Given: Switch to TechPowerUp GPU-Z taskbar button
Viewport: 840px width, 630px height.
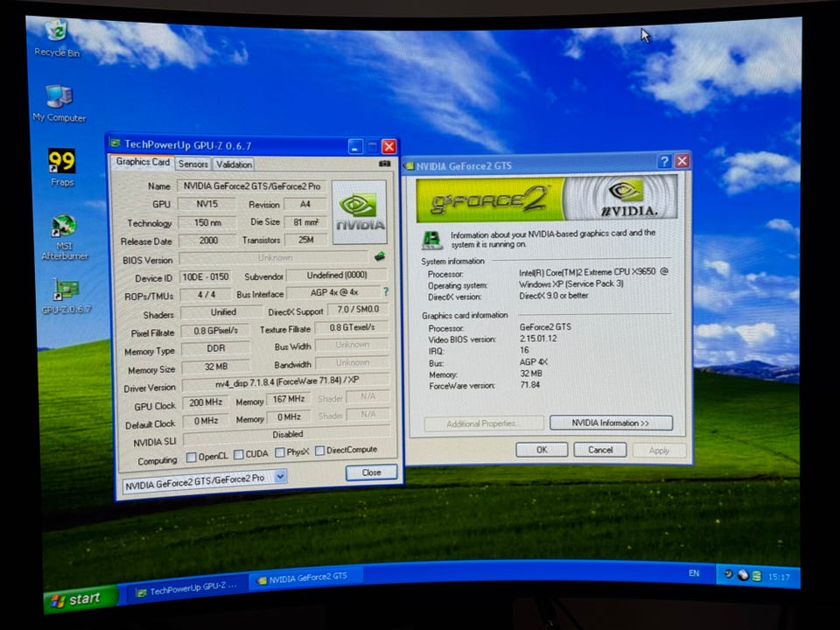Looking at the screenshot, I should (x=187, y=589).
